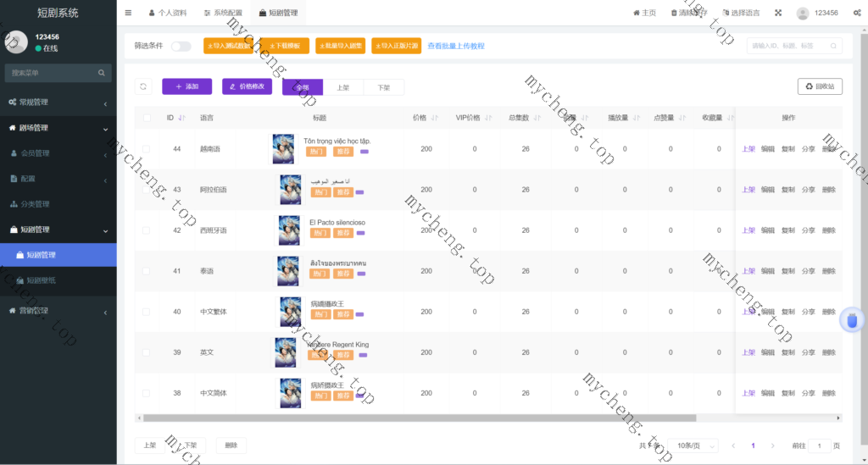Expand the 常规管理 sidebar menu
Image resolution: width=868 pixels, height=465 pixels.
(x=58, y=102)
